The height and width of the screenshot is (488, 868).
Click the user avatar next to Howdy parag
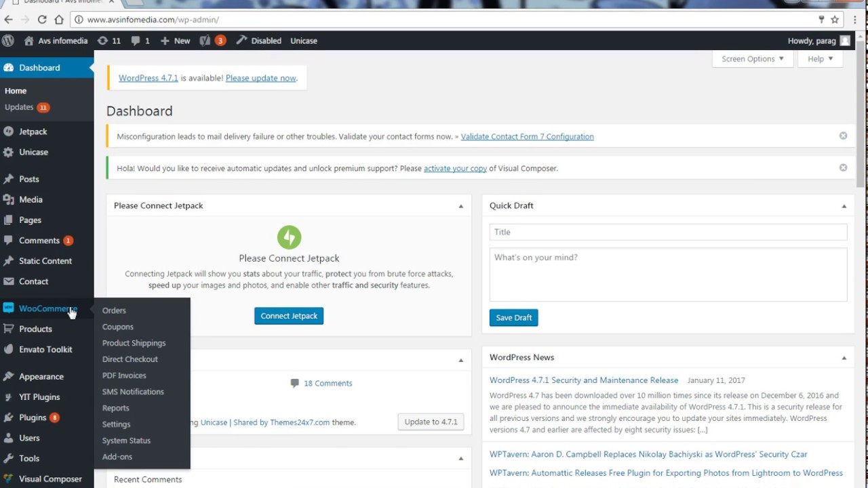845,41
